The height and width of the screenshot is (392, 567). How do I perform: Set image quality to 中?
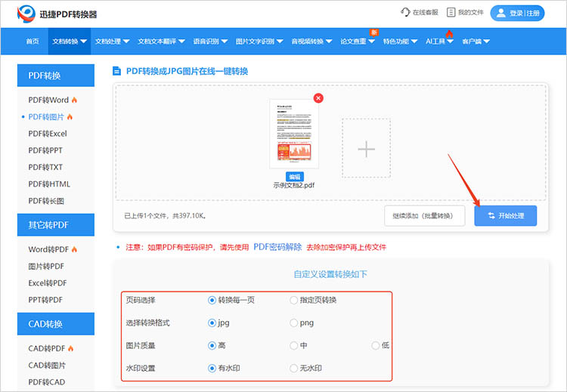pyautogui.click(x=293, y=345)
